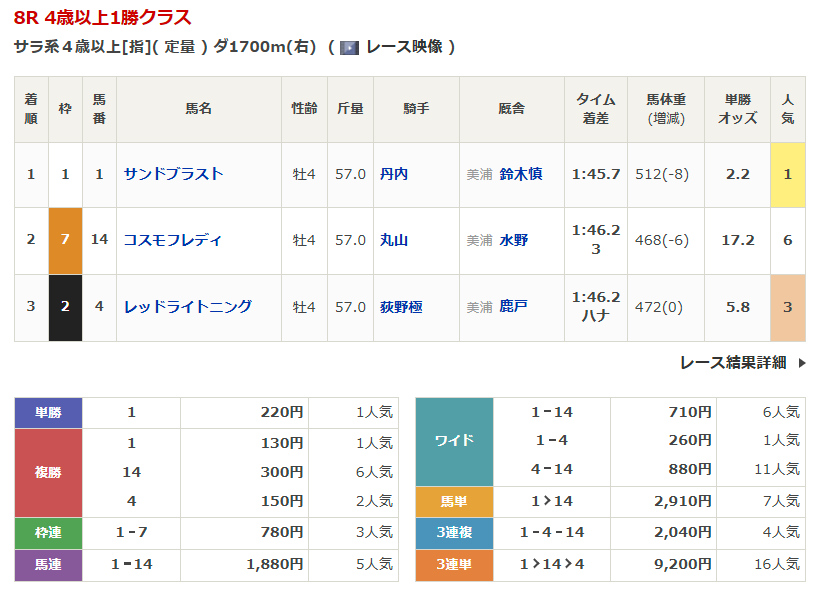Click the yellow 1st popularity cell
Screen dimensions: 823x591
pos(787,174)
